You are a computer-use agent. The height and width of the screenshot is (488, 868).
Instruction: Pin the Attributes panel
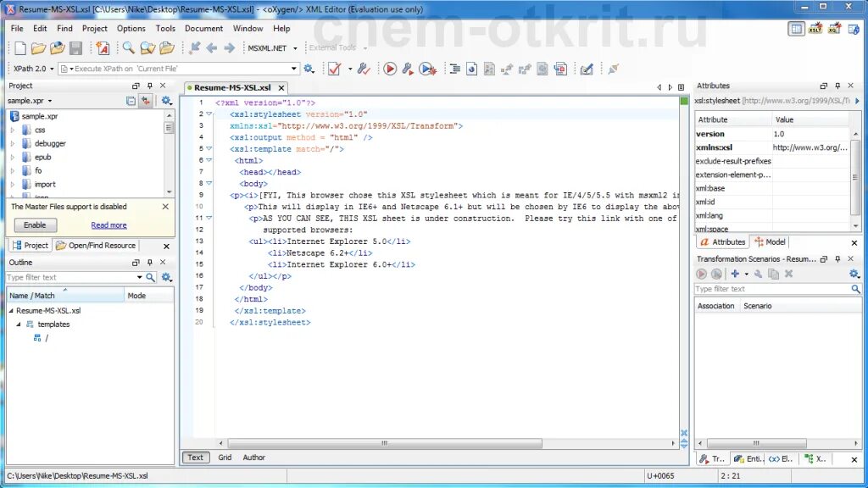pyautogui.click(x=837, y=86)
